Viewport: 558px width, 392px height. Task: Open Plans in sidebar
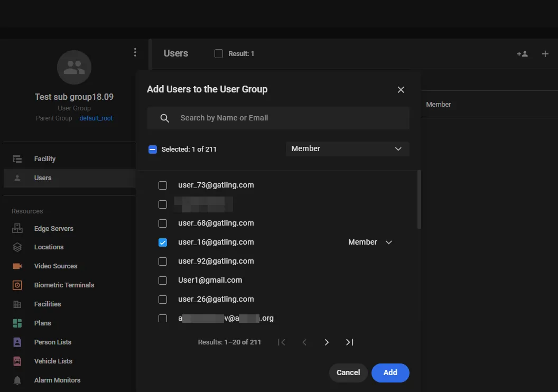click(x=69, y=323)
